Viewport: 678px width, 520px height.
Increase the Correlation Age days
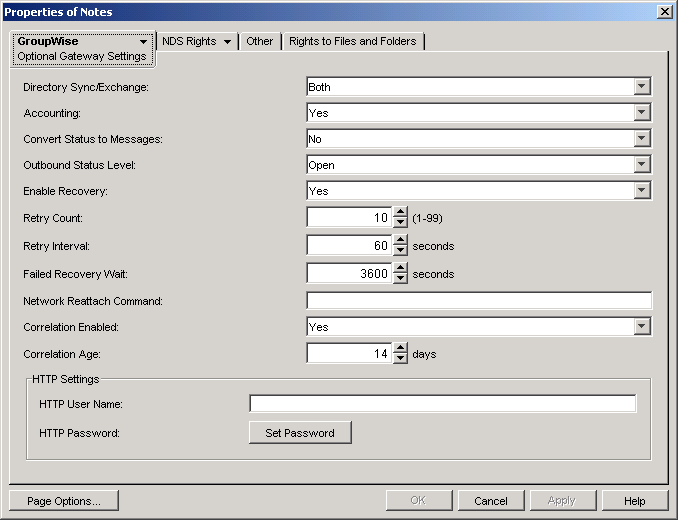point(400,348)
